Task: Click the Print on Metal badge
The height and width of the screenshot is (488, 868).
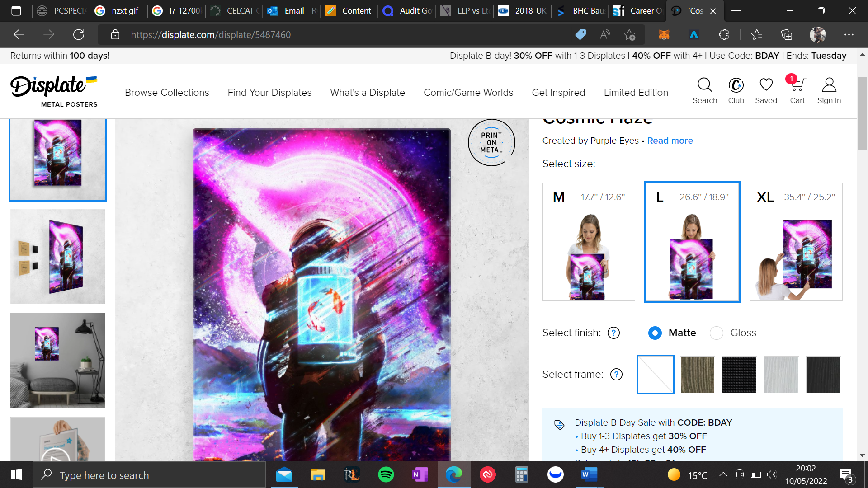Action: 491,142
